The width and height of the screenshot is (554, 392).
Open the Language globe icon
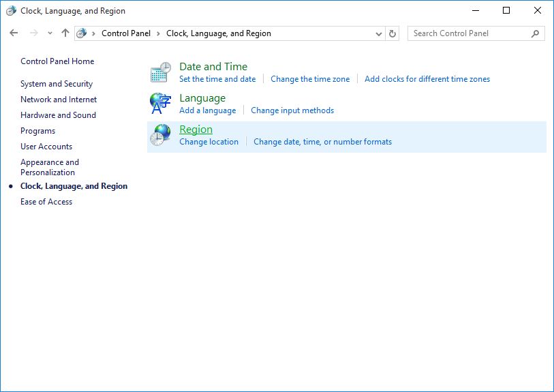pos(160,104)
